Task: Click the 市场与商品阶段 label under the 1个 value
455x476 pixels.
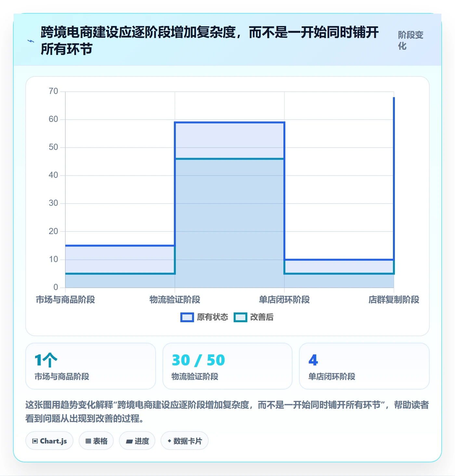Action: click(62, 377)
